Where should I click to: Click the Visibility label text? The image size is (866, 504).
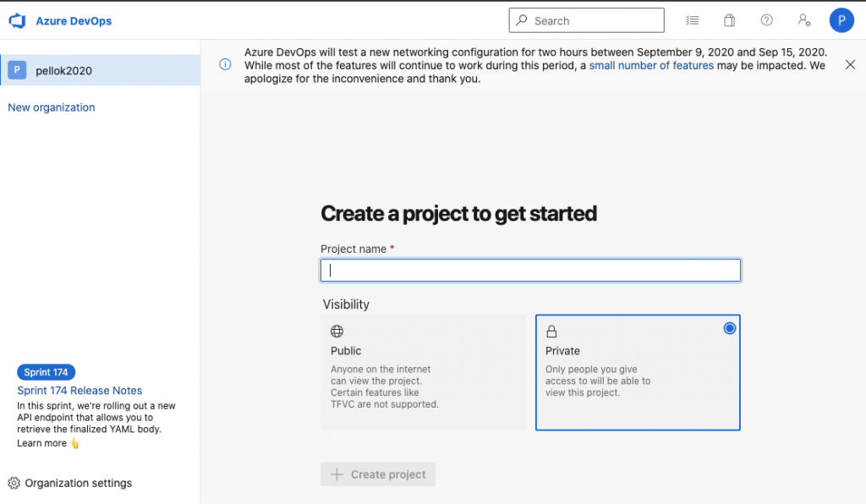click(x=346, y=304)
